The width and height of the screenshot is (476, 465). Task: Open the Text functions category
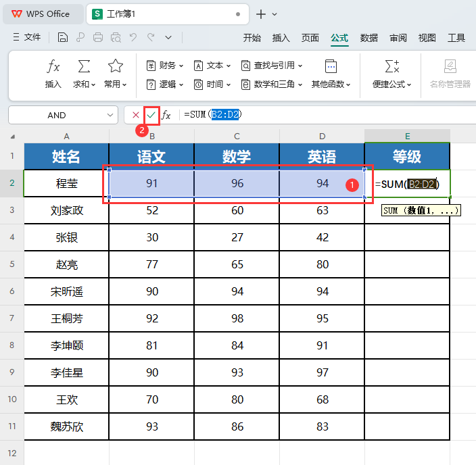coord(212,66)
